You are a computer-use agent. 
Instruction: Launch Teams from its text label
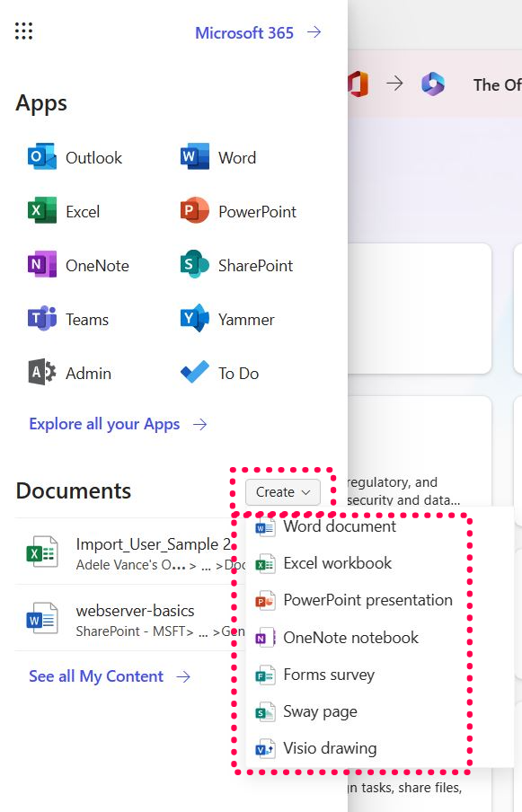coord(87,320)
